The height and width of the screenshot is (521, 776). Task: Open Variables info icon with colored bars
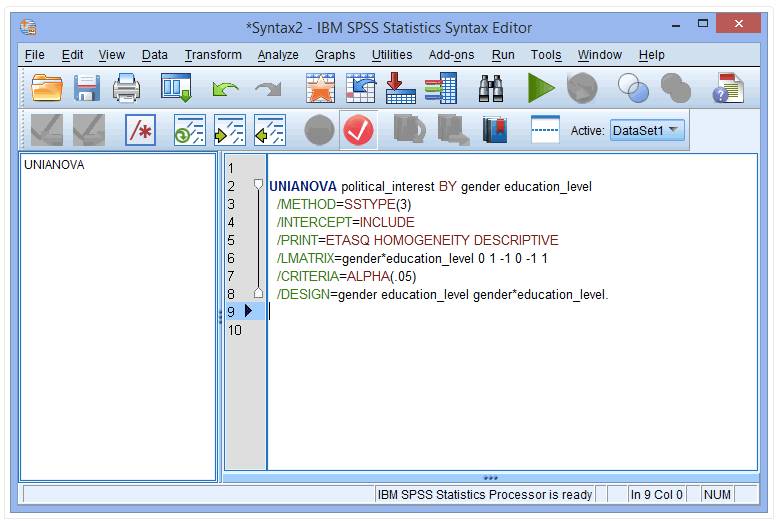(440, 88)
